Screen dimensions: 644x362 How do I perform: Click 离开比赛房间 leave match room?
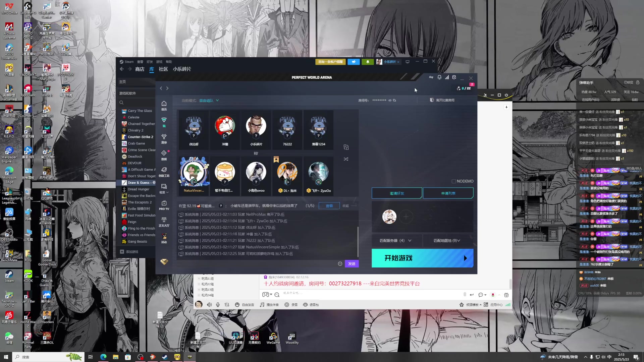point(442,100)
